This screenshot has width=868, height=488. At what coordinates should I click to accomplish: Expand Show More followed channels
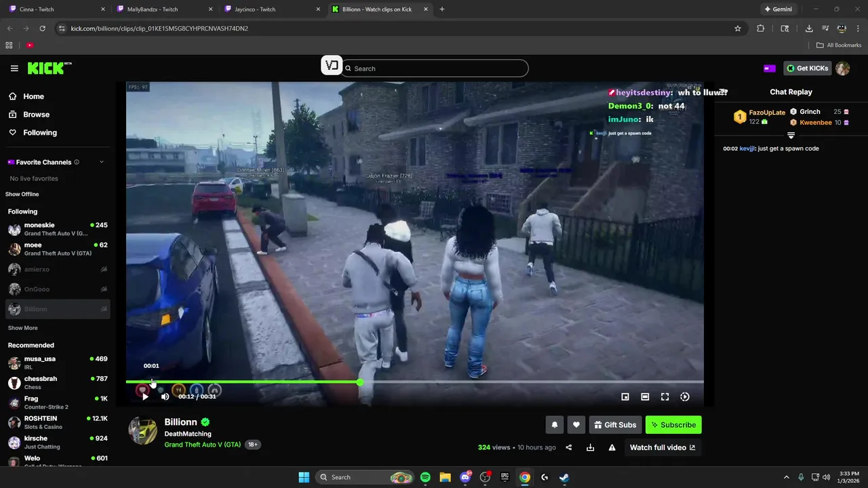pyautogui.click(x=23, y=328)
